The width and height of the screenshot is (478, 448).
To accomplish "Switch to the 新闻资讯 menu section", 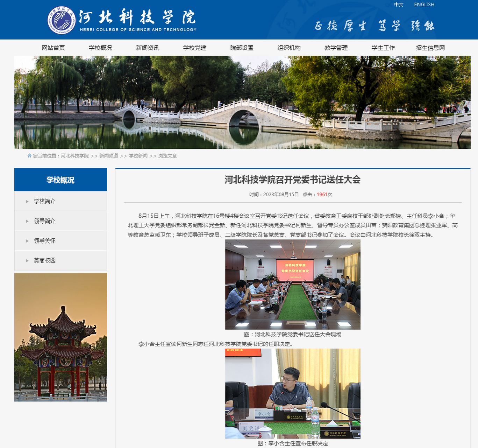I will [147, 48].
